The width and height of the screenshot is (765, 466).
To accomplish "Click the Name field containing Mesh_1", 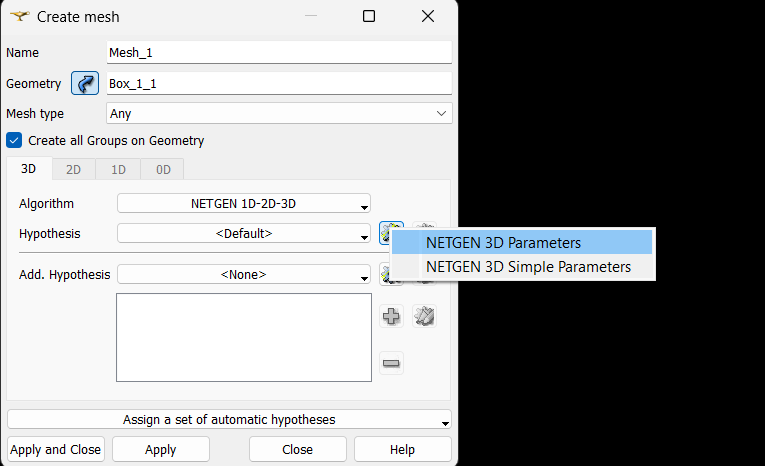I will coord(279,52).
